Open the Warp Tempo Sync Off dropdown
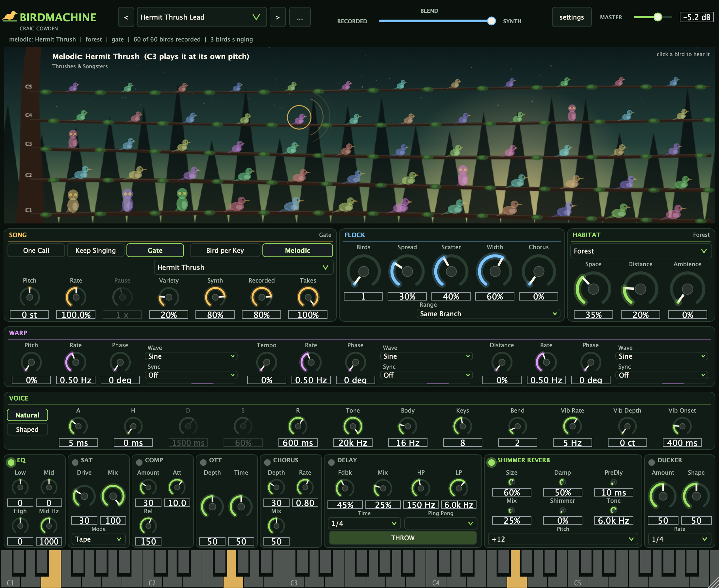 click(x=426, y=375)
